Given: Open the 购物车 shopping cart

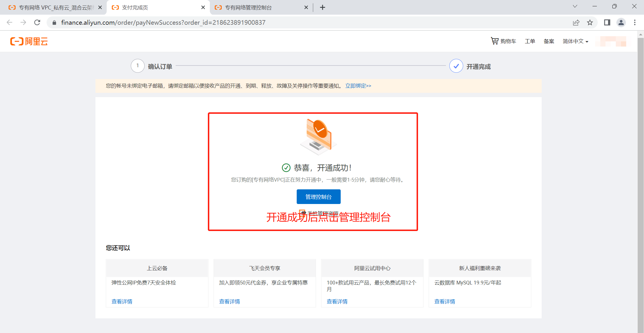Looking at the screenshot, I should [x=503, y=41].
